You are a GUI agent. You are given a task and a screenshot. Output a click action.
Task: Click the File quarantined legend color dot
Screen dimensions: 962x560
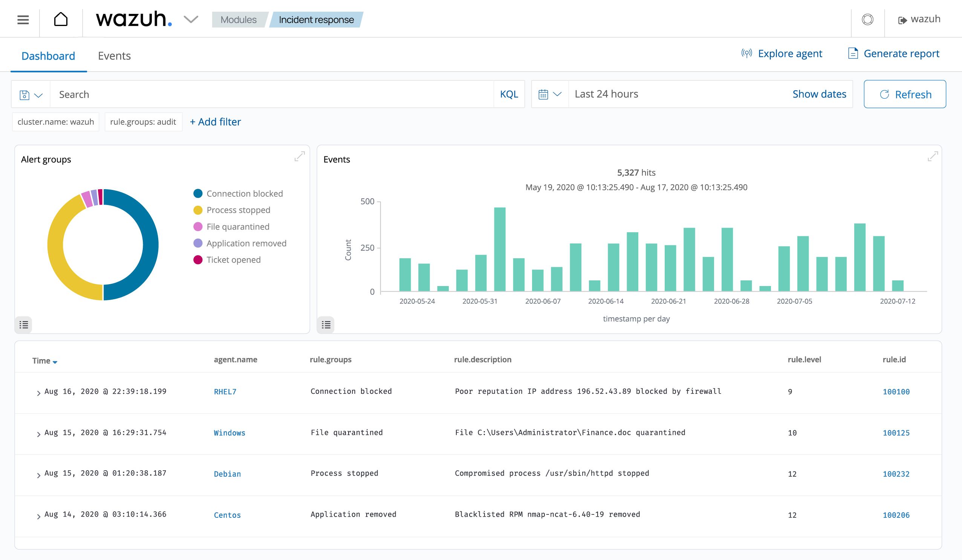198,227
